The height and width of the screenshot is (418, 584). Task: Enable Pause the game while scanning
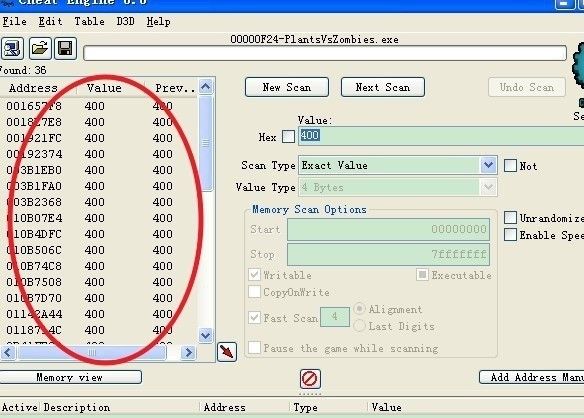[x=254, y=348]
